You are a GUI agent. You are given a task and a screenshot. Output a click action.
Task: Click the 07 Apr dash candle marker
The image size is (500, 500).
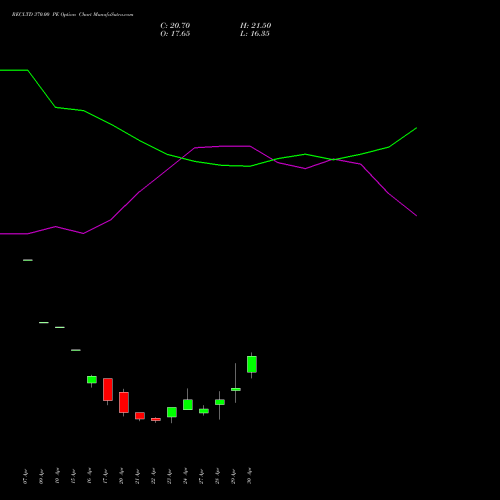click(x=28, y=260)
